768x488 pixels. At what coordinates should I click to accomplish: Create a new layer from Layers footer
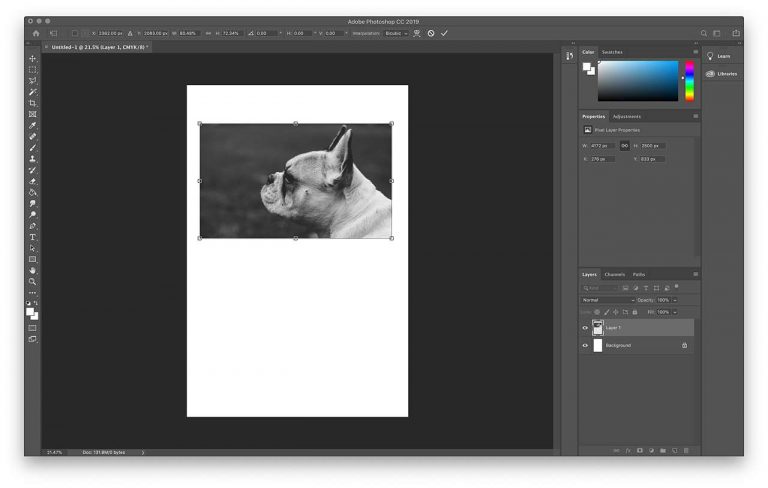674,450
